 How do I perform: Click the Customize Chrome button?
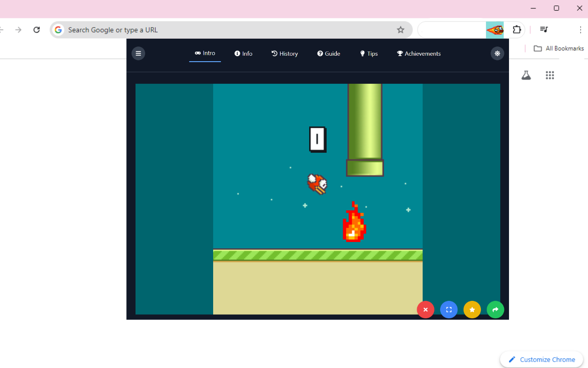pos(541,359)
